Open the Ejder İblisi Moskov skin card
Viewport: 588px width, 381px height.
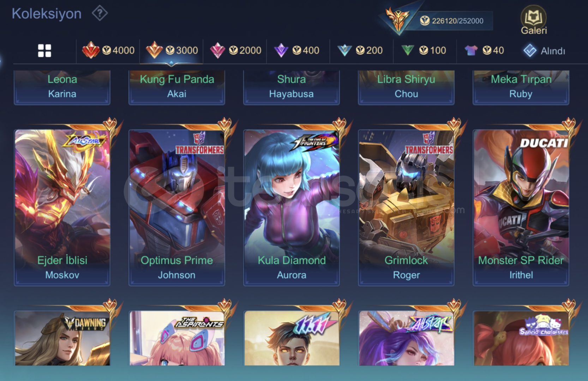coord(62,208)
